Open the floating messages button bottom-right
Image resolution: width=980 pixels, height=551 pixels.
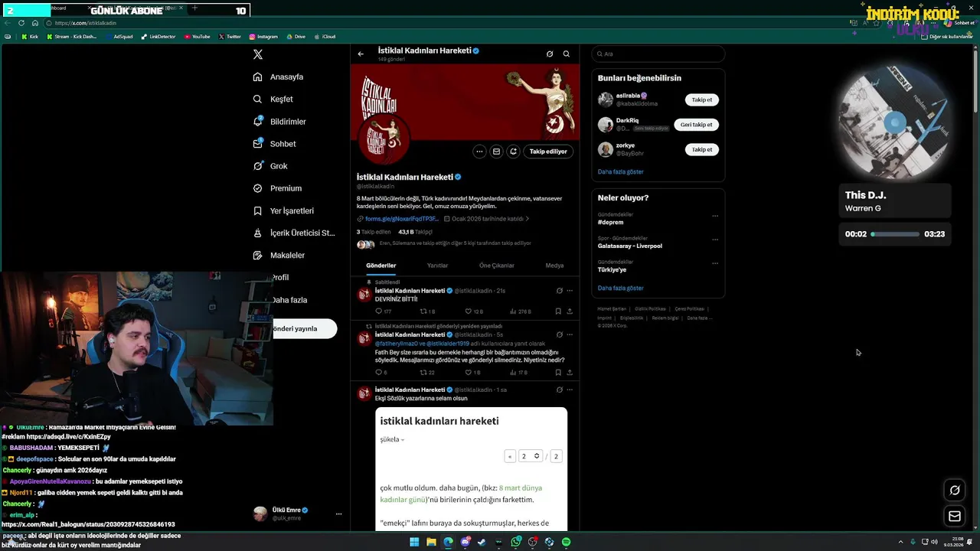pyautogui.click(x=955, y=517)
